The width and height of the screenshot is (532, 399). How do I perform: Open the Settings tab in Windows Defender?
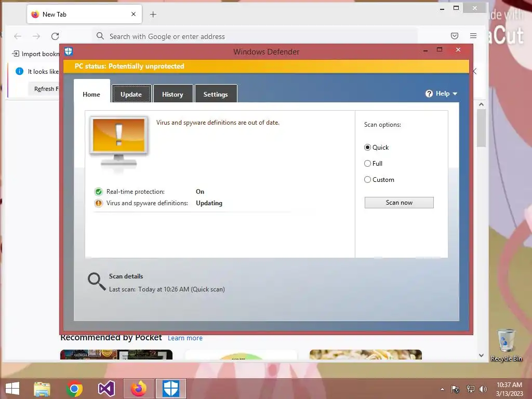[x=216, y=94]
